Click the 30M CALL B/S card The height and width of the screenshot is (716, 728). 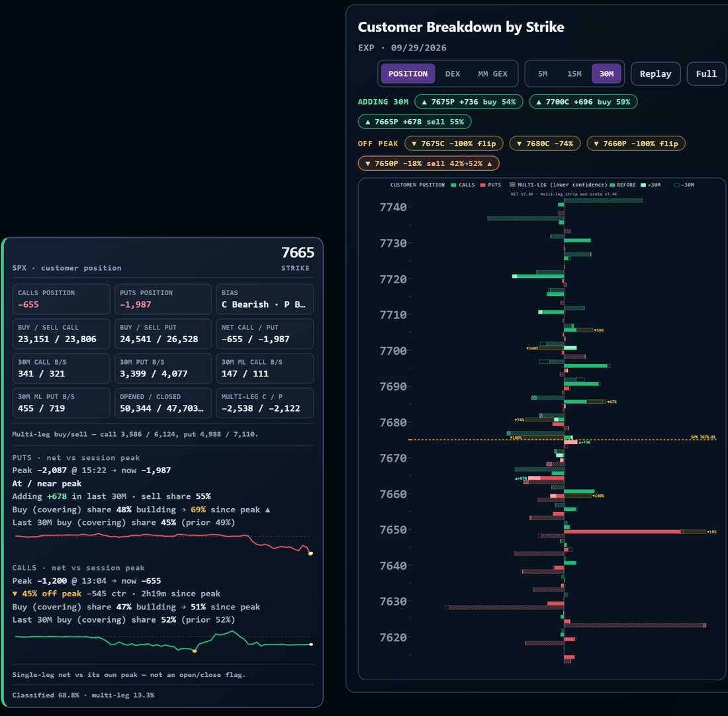[x=62, y=368]
